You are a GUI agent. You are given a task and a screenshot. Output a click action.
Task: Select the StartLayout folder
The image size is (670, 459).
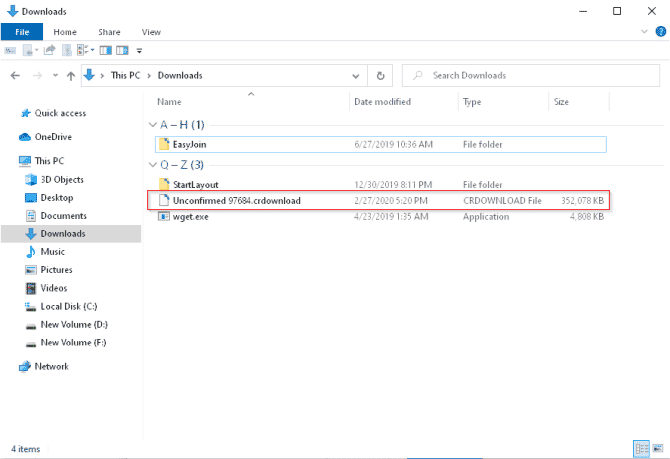pyautogui.click(x=381, y=185)
